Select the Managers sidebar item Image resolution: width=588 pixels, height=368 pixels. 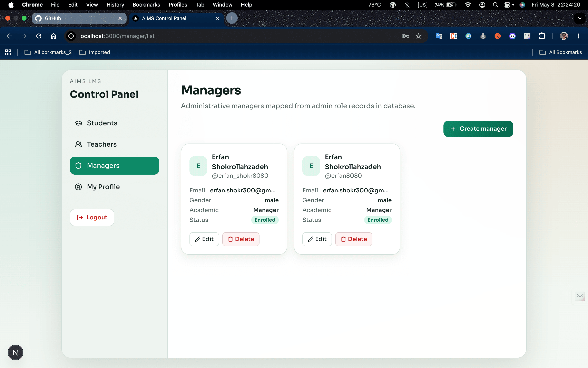[x=114, y=166]
